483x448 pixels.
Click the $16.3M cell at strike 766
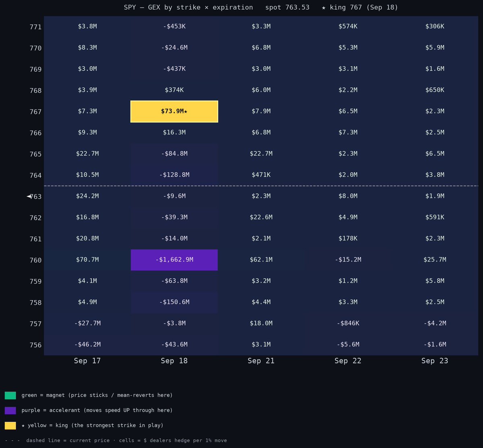point(174,133)
